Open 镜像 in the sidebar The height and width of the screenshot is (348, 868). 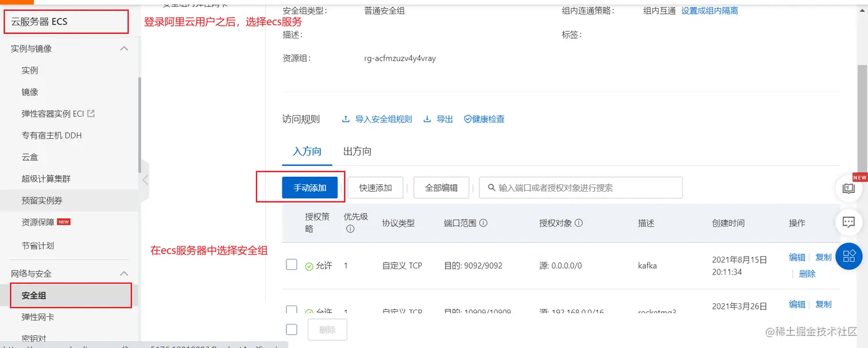point(30,92)
